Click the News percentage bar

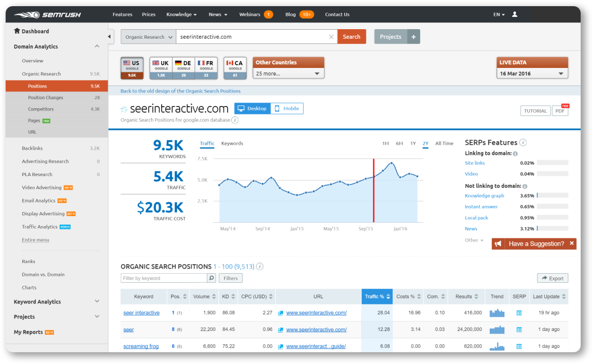[x=553, y=228]
